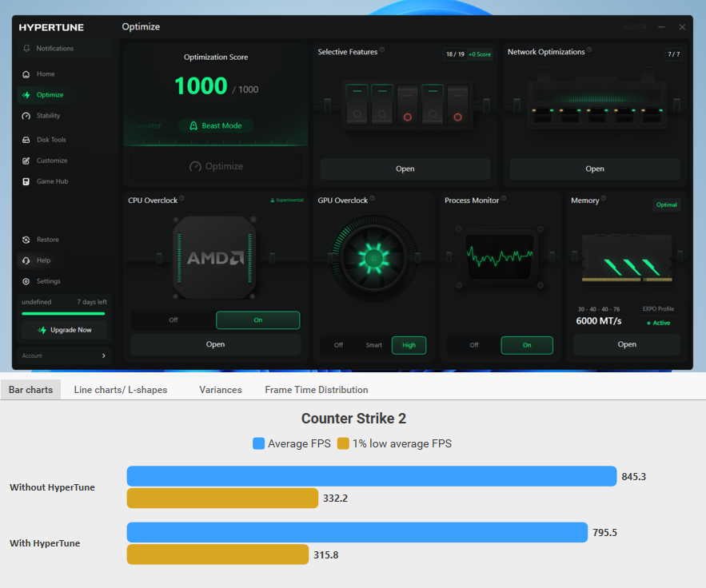Click the 6000 MT/s memory speed
Screen dimensions: 706x588
coord(599,321)
